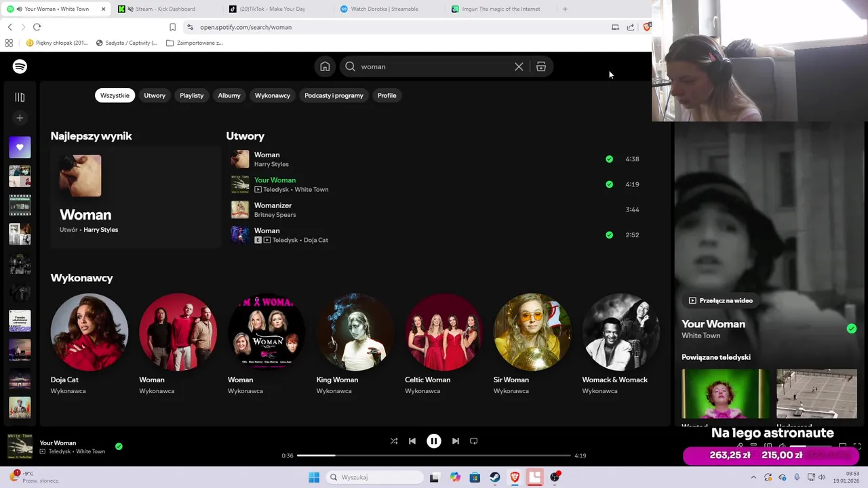Click the taskbar Wyszukaj search box
Screen dimensions: 868x488
pyautogui.click(x=374, y=477)
